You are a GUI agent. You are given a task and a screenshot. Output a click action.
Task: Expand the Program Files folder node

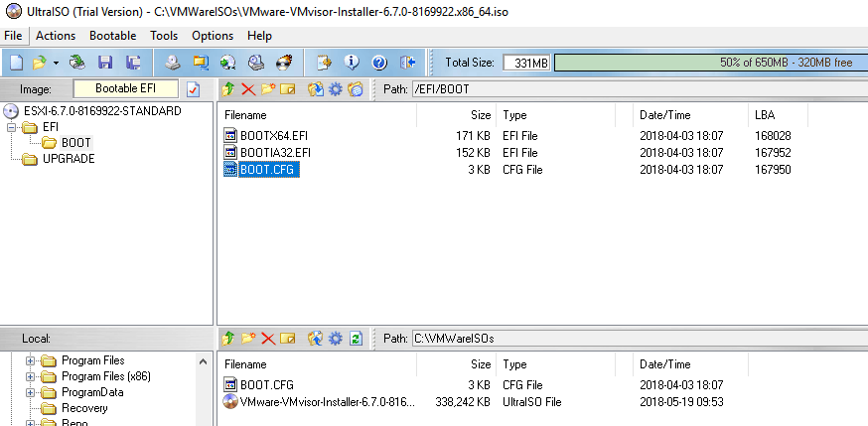(x=30, y=361)
